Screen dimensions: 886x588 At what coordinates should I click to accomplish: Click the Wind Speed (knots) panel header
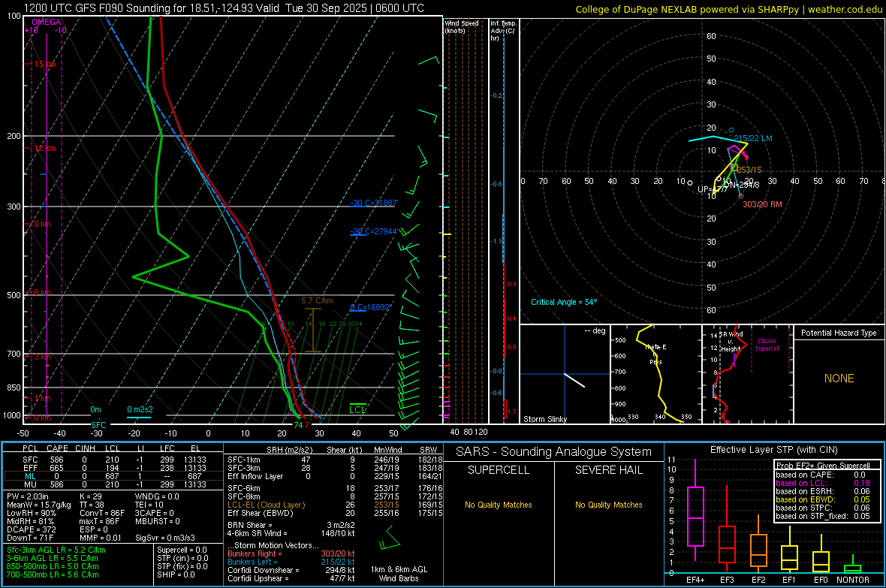[x=462, y=27]
